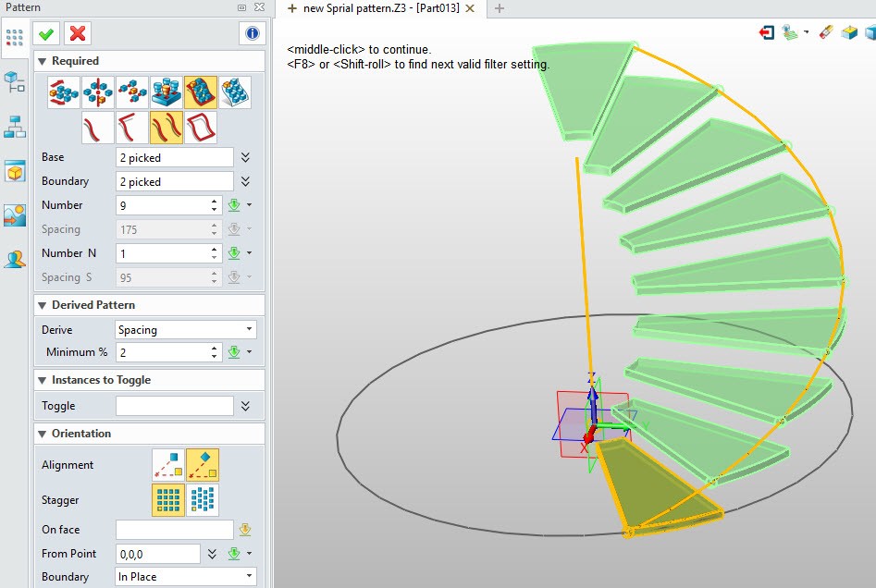Open the Derive dropdown showing Spacing
Screen dimensions: 876x588
pos(186,330)
